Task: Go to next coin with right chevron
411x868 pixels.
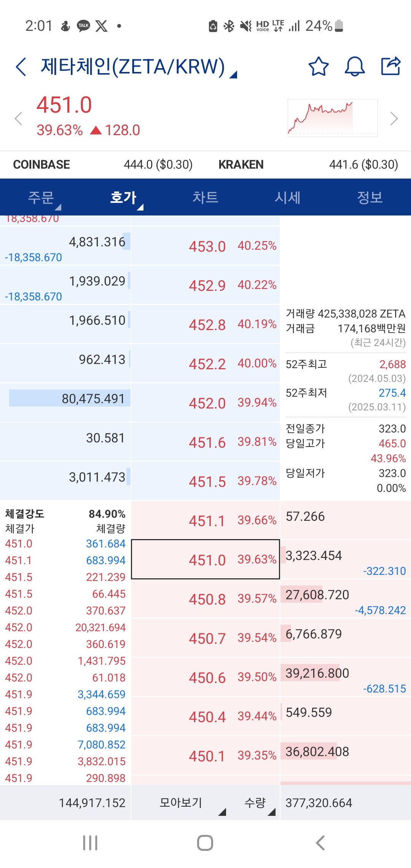Action: [x=394, y=118]
